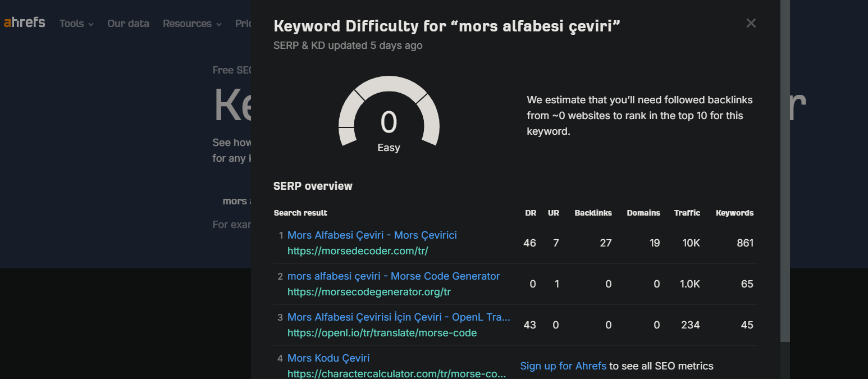Expand the Resources dropdown menu
868x379 pixels.
(192, 24)
